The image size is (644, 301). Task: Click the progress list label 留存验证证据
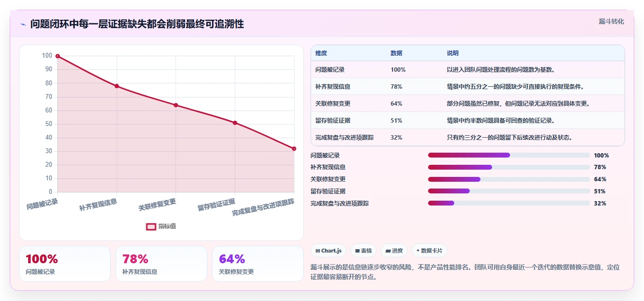point(328,191)
